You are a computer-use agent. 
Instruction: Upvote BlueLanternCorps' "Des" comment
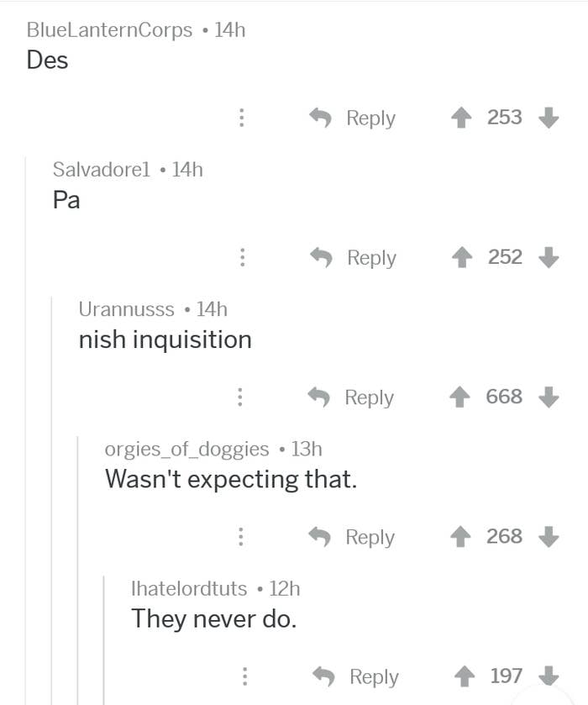(461, 118)
